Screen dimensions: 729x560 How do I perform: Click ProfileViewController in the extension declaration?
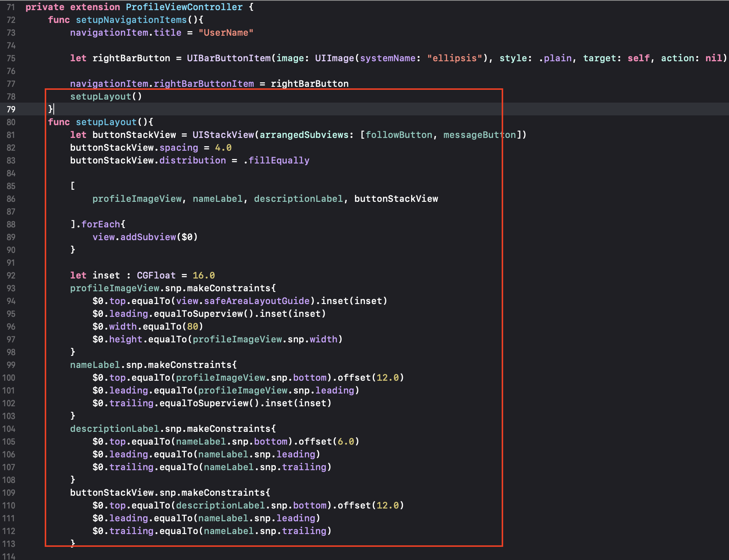tap(184, 7)
